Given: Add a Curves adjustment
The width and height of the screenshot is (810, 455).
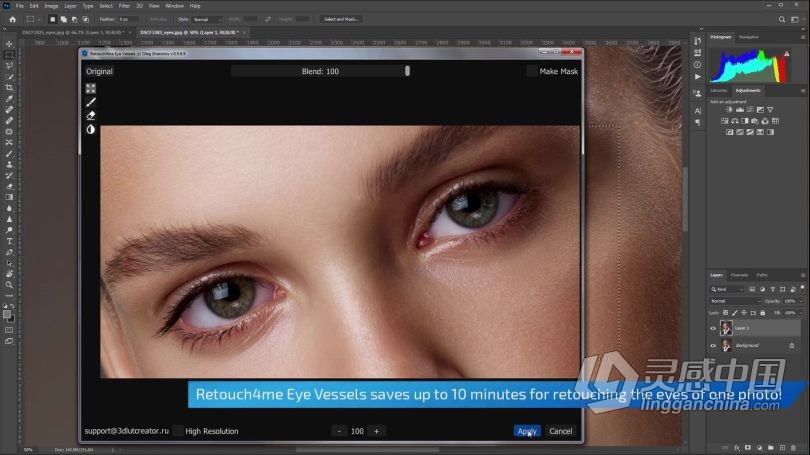Looking at the screenshot, I should [750, 109].
